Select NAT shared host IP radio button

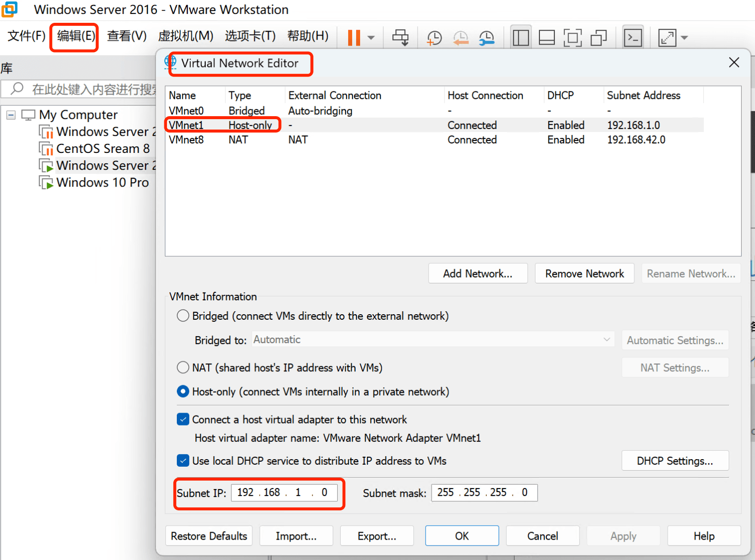click(x=183, y=367)
